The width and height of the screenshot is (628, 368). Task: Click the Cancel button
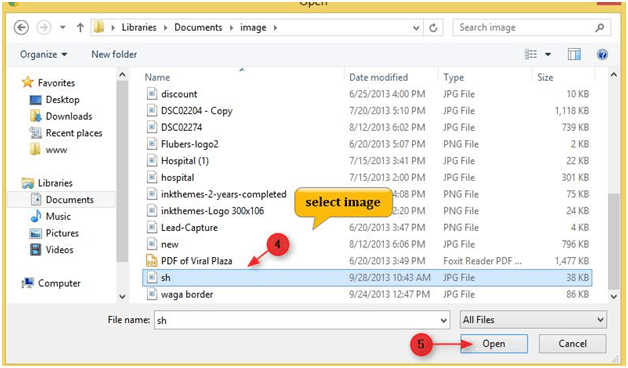572,344
